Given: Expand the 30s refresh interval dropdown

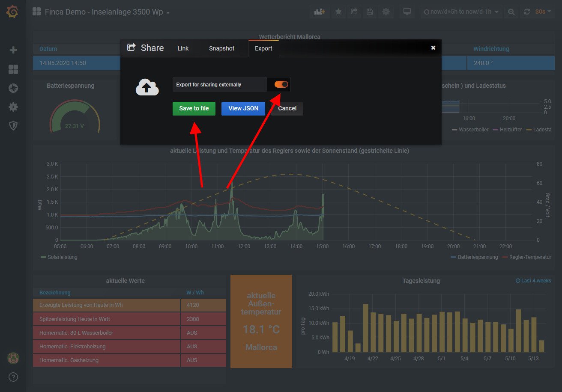Looking at the screenshot, I should [x=543, y=12].
